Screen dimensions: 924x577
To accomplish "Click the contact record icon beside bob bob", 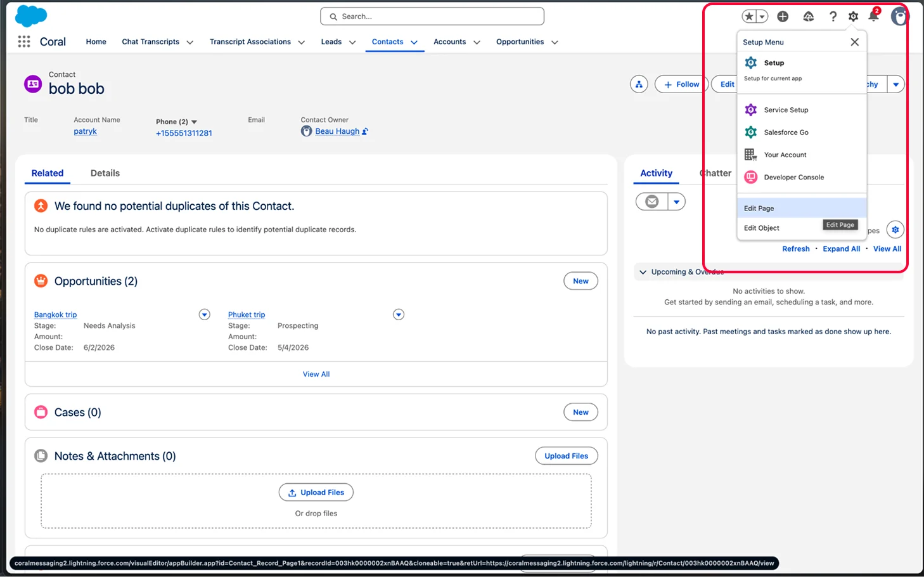I will [33, 84].
